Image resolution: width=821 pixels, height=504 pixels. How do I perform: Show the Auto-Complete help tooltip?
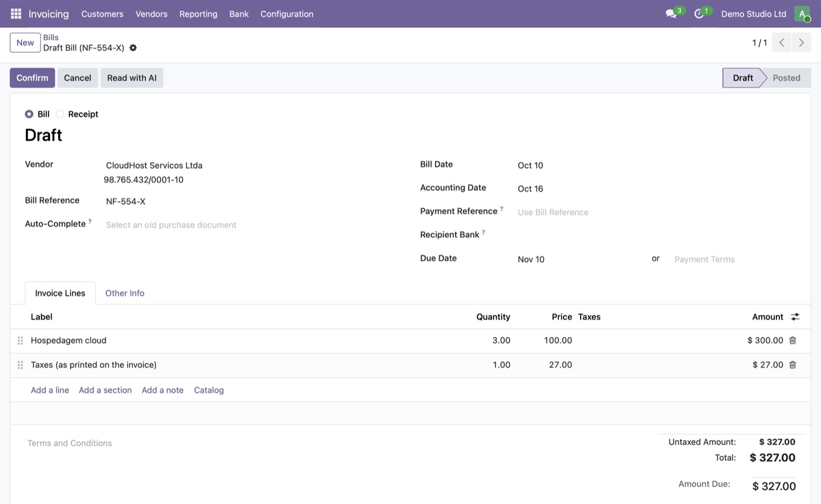90,222
